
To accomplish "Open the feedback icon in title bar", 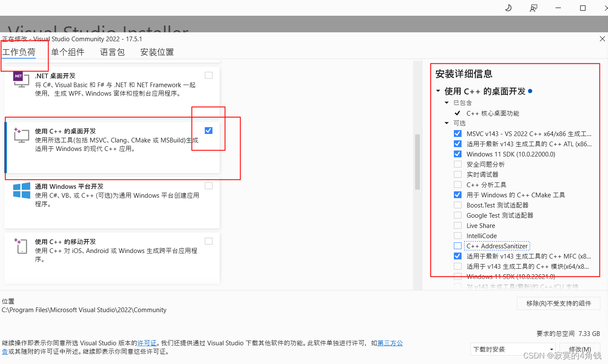I will tap(533, 8).
